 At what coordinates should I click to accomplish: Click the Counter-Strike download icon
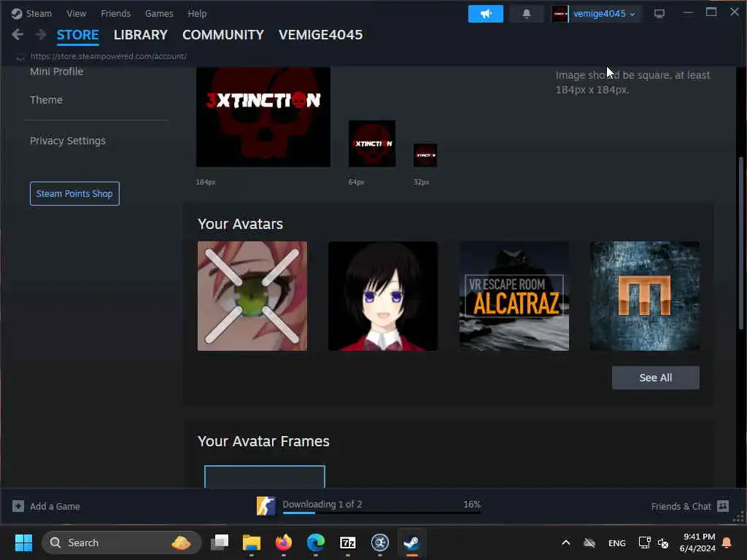coord(266,506)
